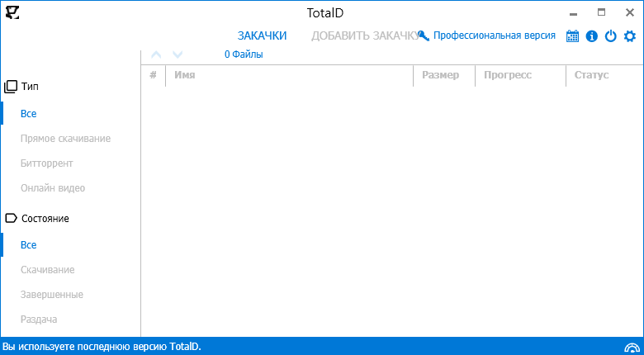
Task: Show downloads in Скачивание state
Action: point(48,270)
